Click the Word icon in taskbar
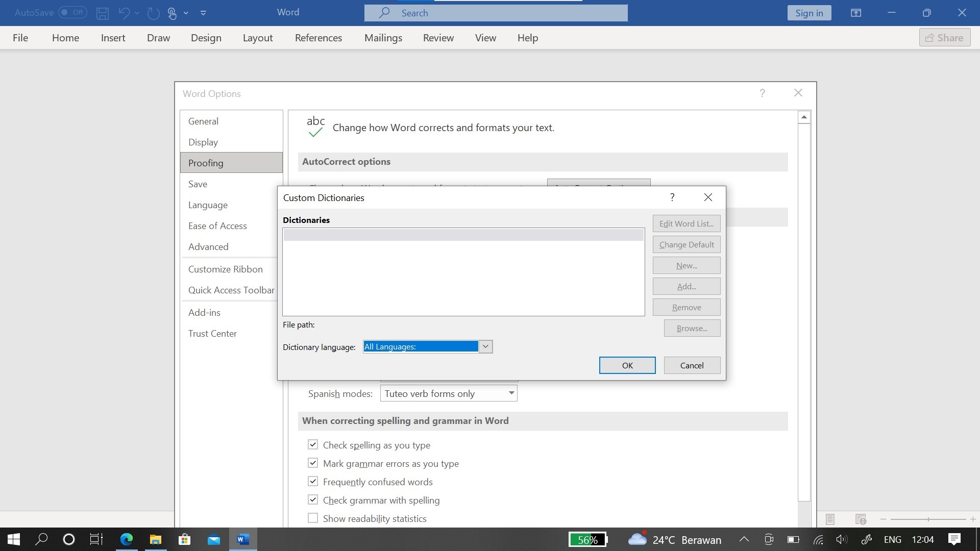 tap(243, 539)
